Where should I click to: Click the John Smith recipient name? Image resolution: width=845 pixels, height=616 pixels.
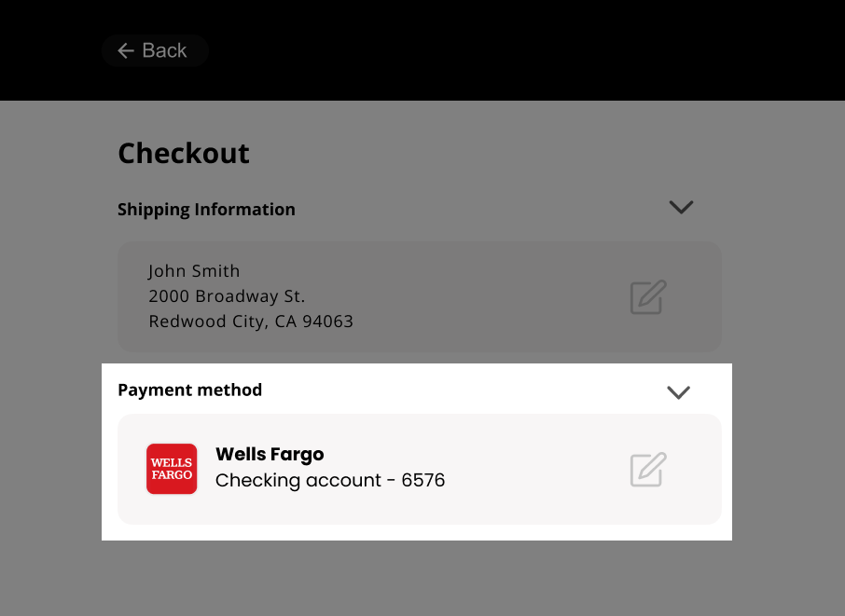coord(194,271)
